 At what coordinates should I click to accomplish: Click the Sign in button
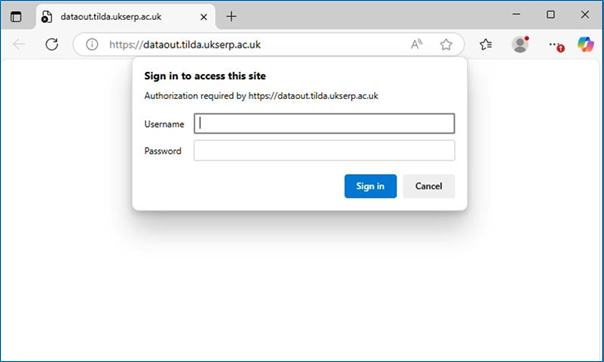(x=370, y=186)
